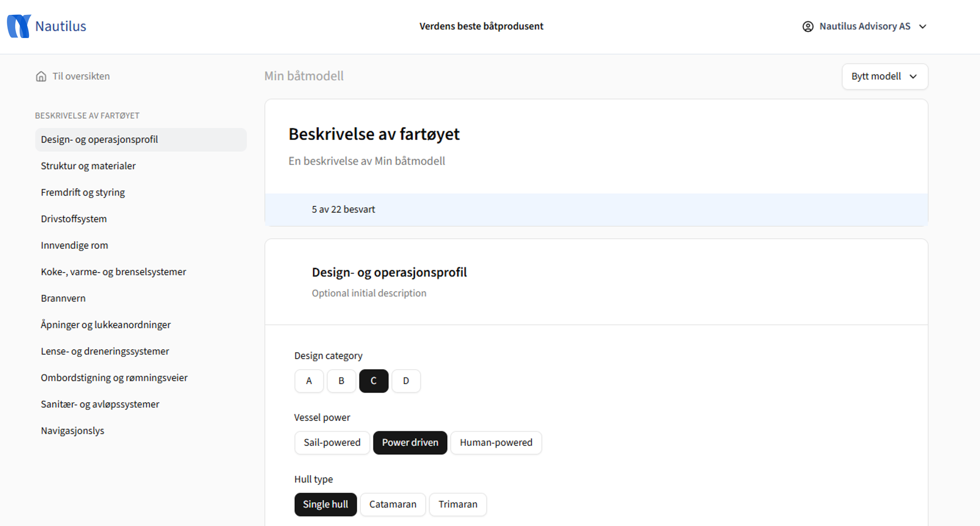Screen dimensions: 980x526
Task: Choose Sail-powered vessel power
Action: point(332,442)
